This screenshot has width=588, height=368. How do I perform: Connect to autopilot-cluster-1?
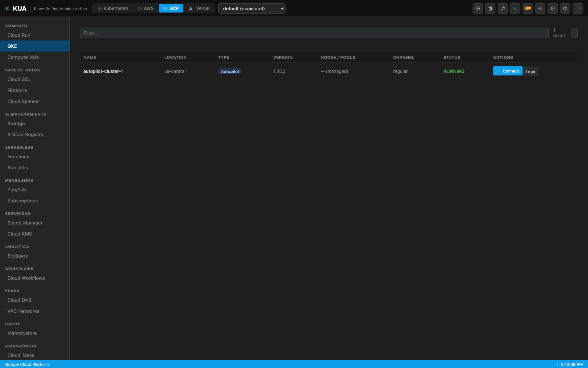point(508,71)
